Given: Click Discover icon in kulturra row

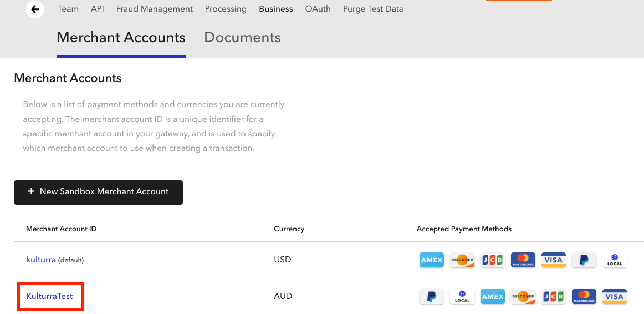Looking at the screenshot, I should 462,260.
